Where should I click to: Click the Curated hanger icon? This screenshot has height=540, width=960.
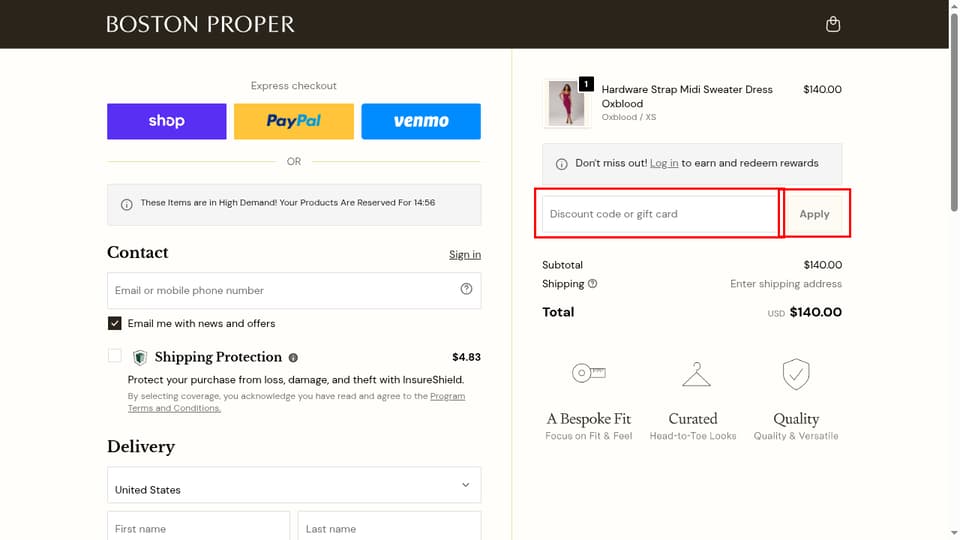click(x=696, y=374)
